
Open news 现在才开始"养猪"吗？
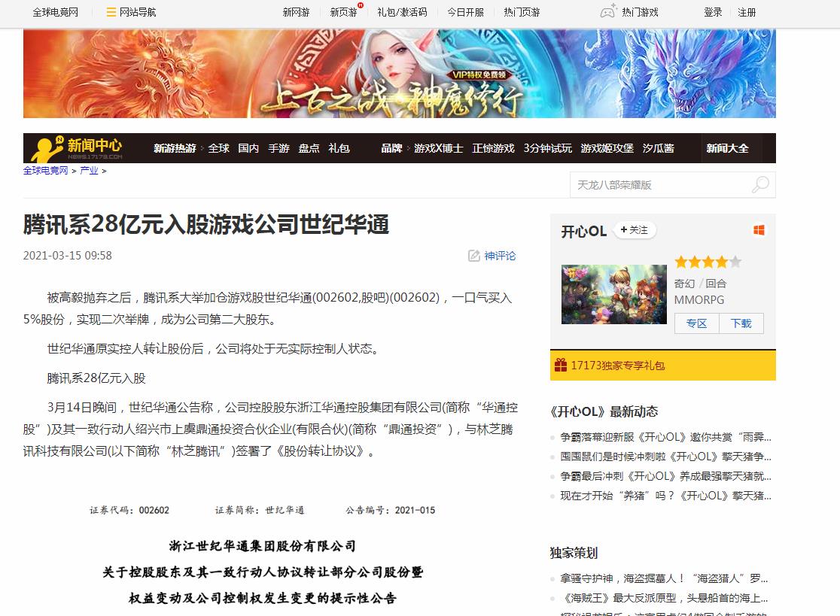coord(666,496)
